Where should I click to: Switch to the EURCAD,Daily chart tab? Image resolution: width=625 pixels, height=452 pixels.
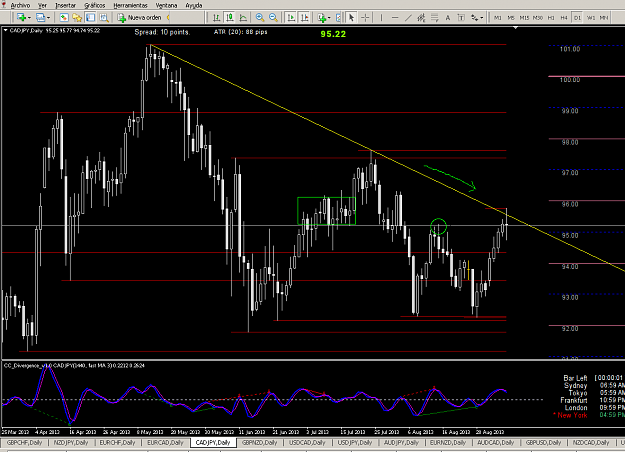pos(165,442)
